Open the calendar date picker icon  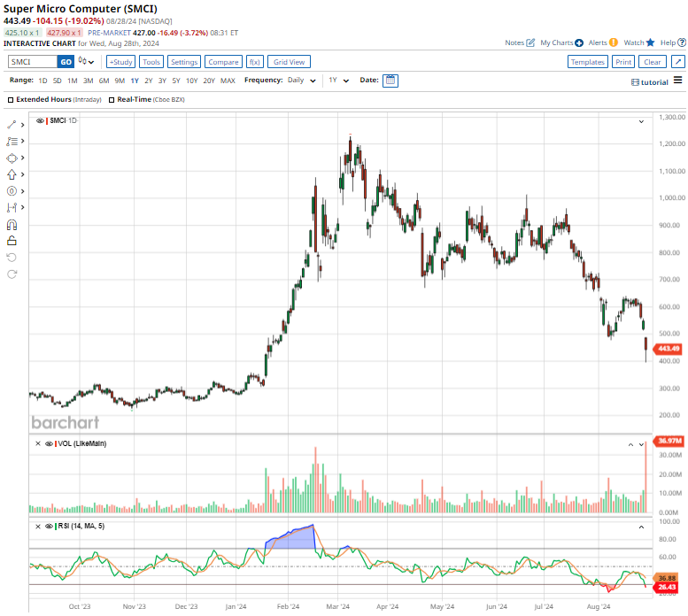tap(390, 81)
